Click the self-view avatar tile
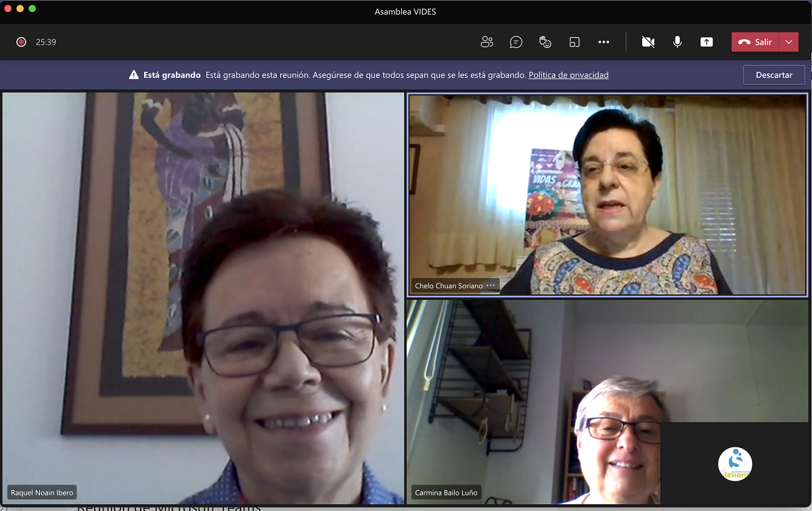 [x=735, y=464]
